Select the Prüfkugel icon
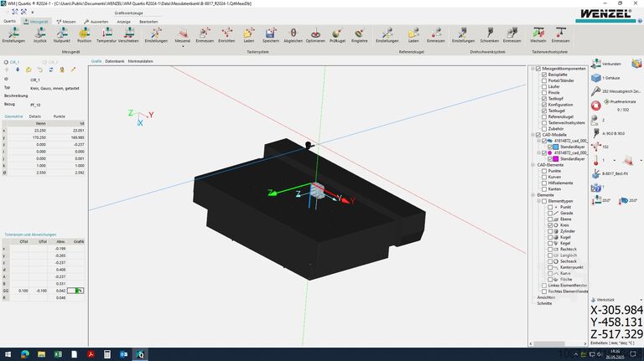Viewport: 644px width, 361px height. click(337, 35)
